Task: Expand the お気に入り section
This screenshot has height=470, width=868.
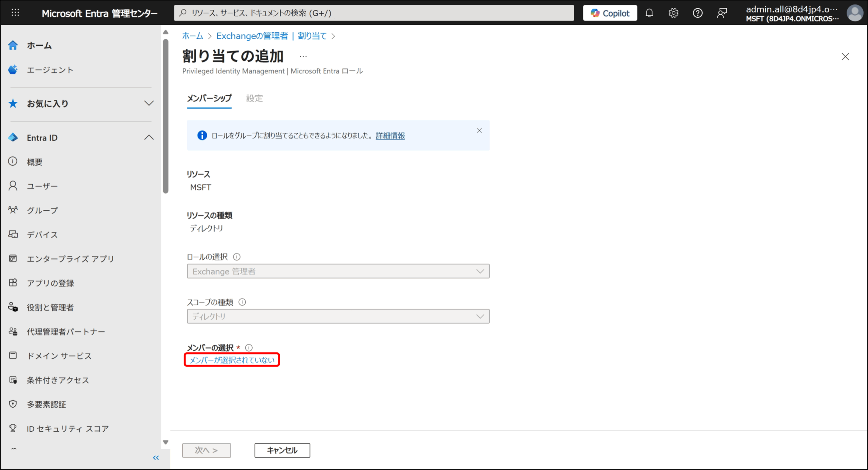Action: coord(149,103)
